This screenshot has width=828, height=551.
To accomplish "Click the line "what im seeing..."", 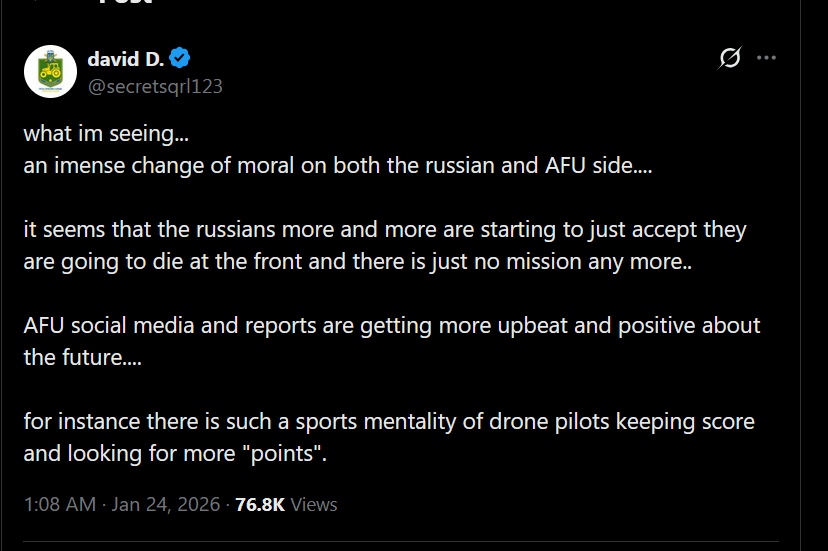I will pos(106,133).
